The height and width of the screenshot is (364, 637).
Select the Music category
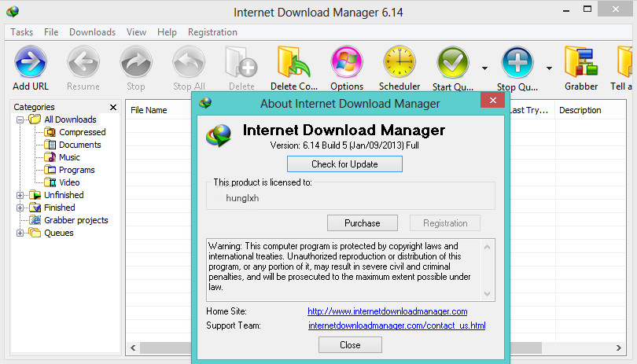pos(62,157)
